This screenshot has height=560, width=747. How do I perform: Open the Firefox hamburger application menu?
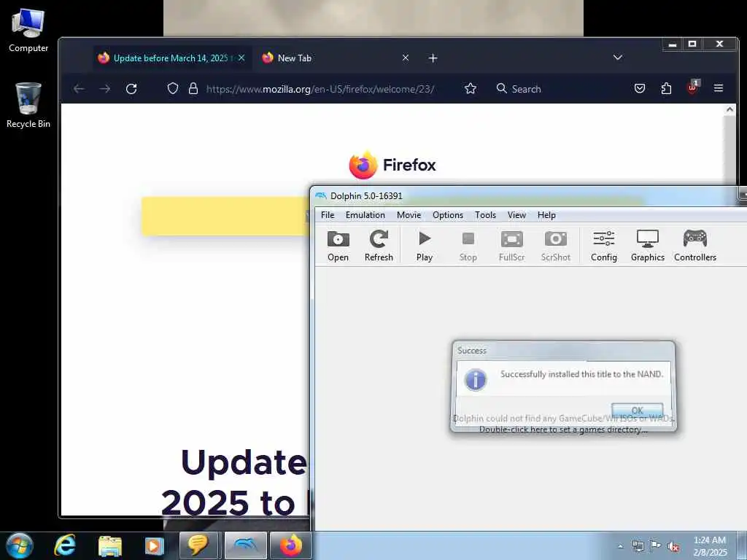719,88
